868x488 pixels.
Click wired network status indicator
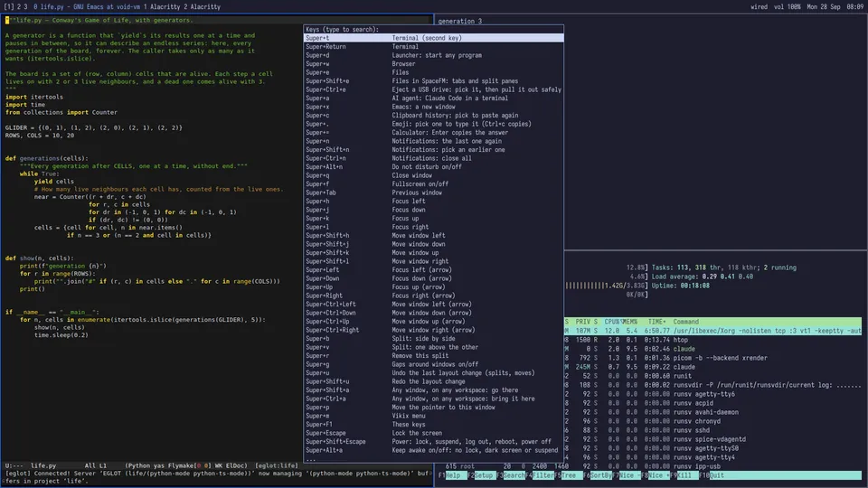tap(759, 6)
